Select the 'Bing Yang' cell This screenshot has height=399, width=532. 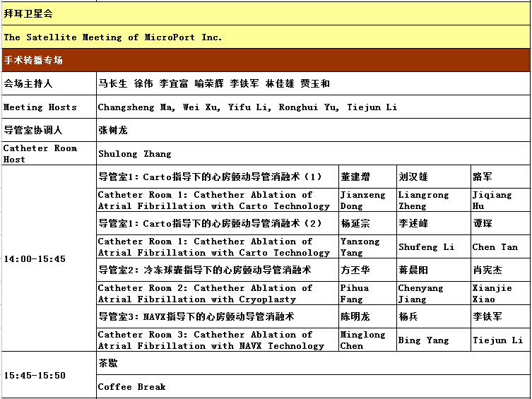pos(434,340)
